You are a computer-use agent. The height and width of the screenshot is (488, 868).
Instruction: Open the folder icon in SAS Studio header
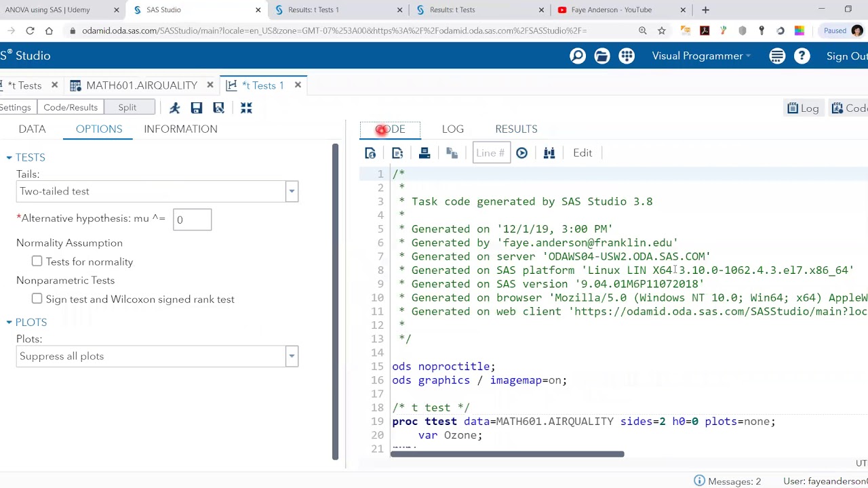coord(602,56)
